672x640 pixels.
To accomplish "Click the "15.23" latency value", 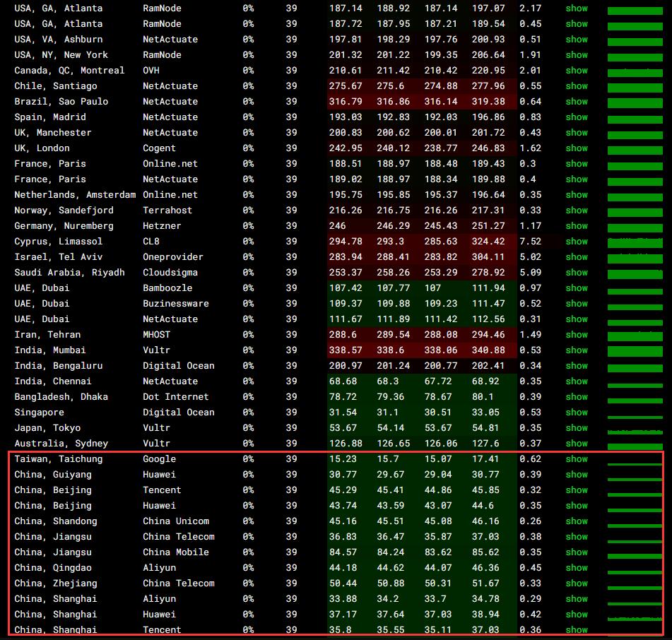I will point(343,458).
